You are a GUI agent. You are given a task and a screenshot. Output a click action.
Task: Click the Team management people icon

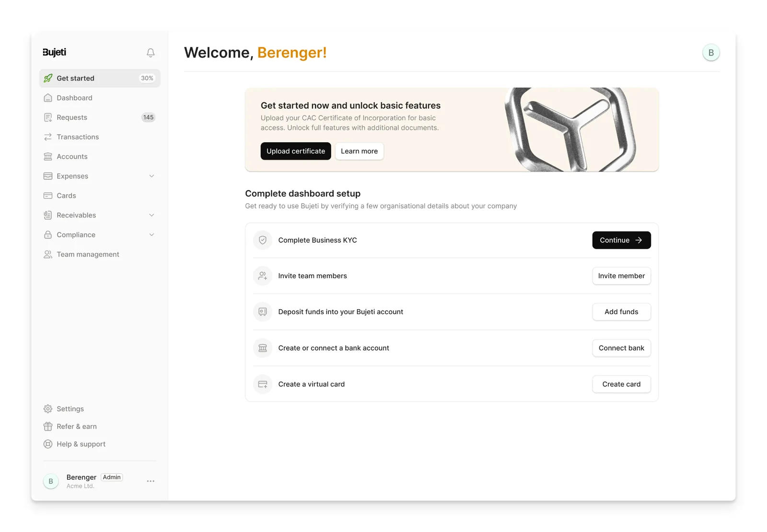[x=48, y=254]
